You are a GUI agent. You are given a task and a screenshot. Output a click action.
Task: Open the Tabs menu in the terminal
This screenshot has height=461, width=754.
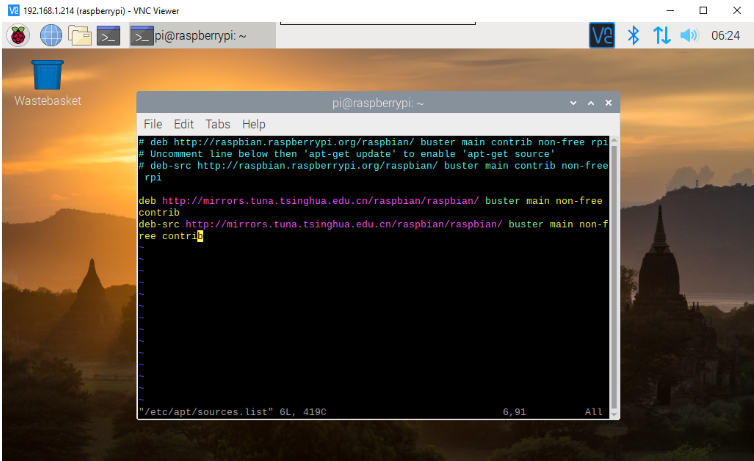point(218,124)
